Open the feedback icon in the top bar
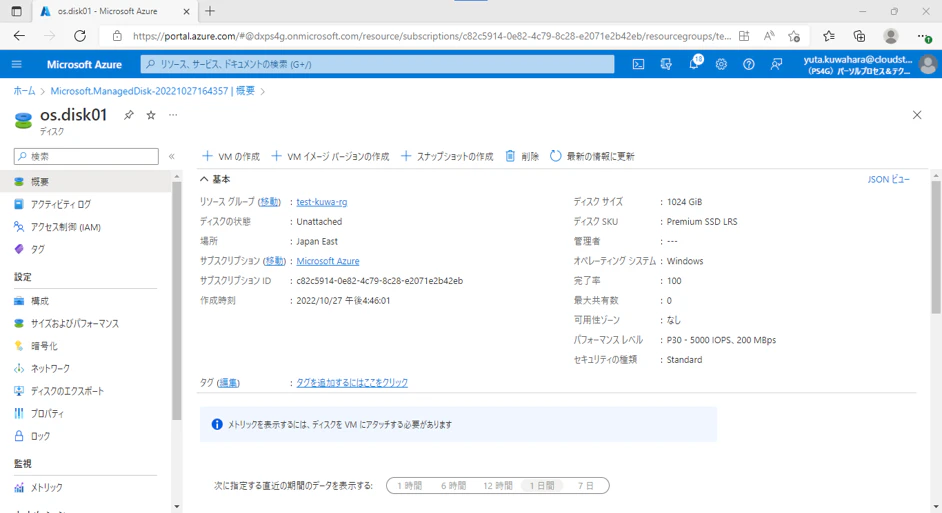The image size is (942, 513). (x=776, y=64)
